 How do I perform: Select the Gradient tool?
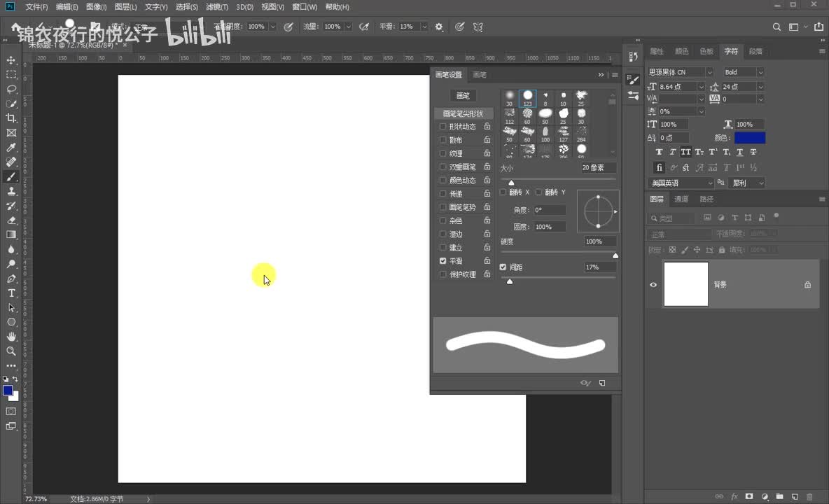click(11, 234)
